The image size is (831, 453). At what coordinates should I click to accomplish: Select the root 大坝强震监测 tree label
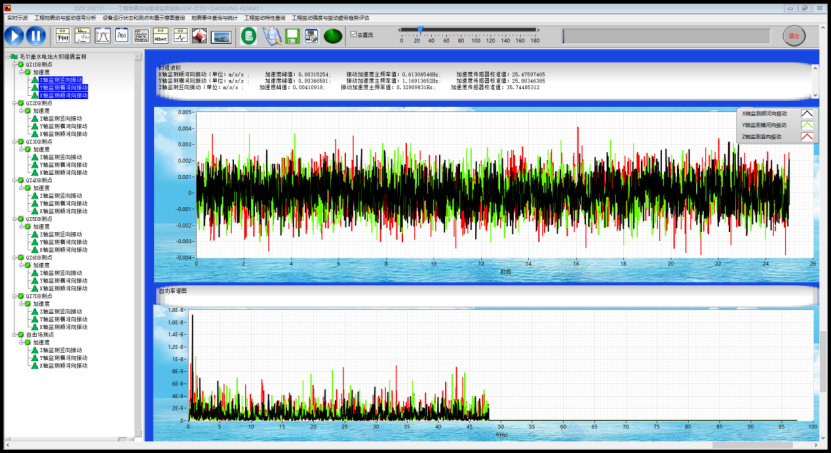pos(52,57)
